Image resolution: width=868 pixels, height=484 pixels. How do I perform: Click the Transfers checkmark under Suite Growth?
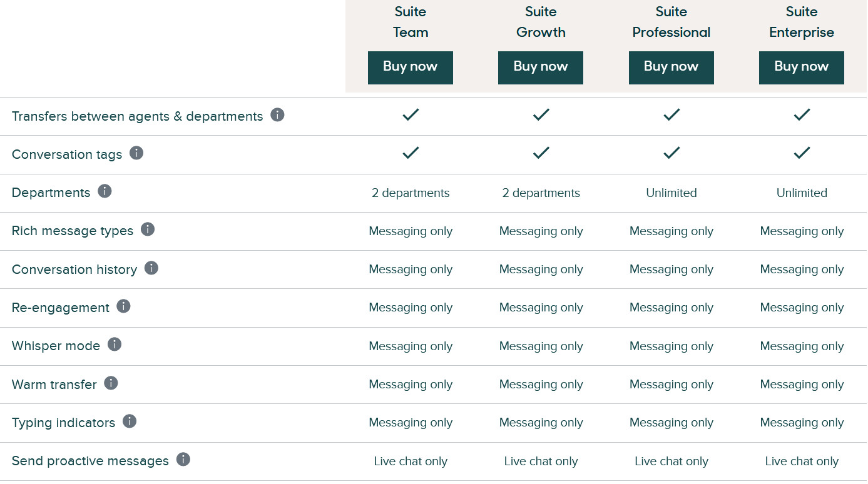tap(541, 114)
